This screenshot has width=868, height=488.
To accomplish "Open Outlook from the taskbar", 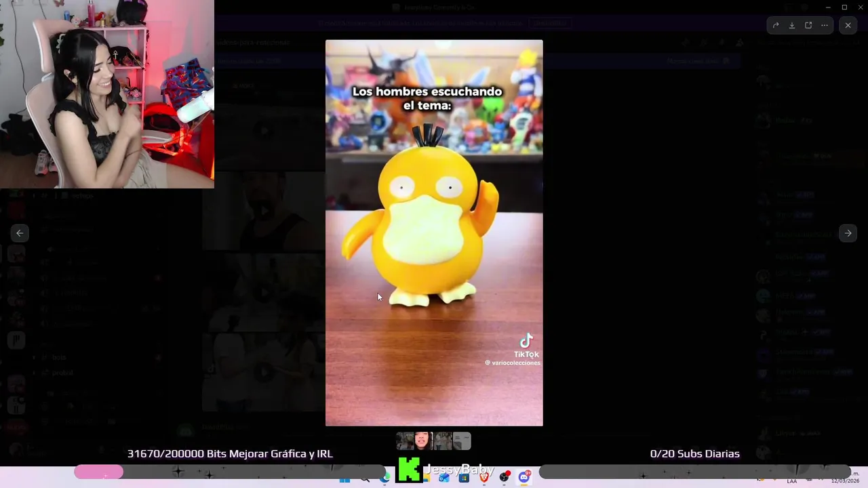I will [x=444, y=478].
